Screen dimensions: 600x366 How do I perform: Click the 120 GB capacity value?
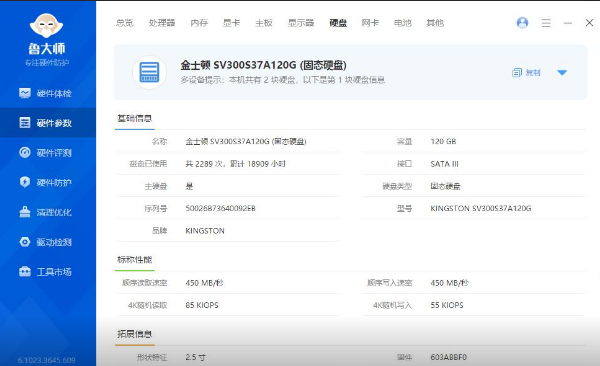click(x=443, y=141)
